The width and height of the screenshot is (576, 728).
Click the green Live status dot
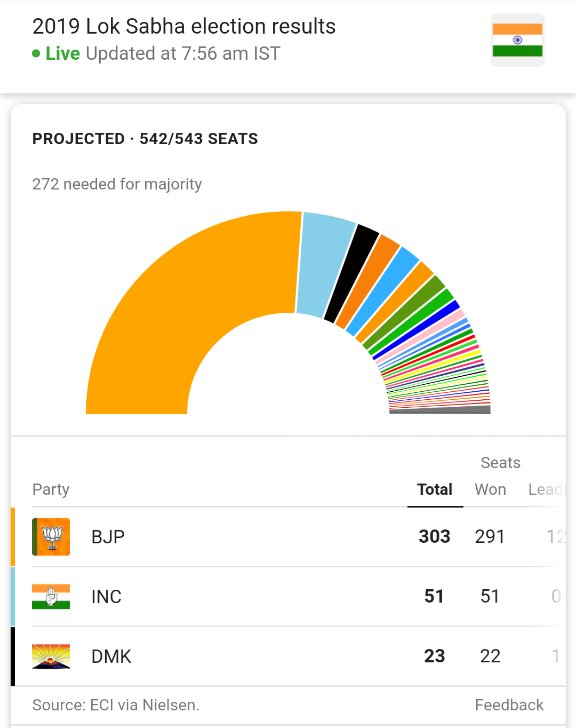(x=36, y=53)
